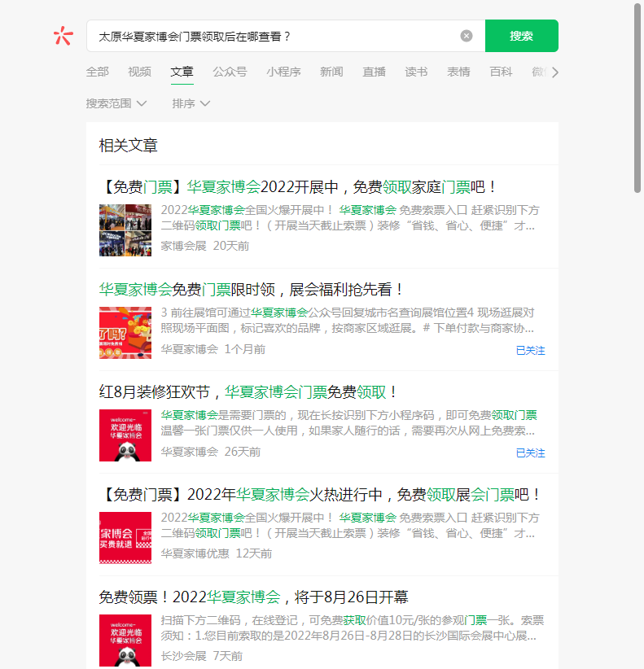Click the green 搜索 button
Viewport: 644px width, 669px height.
[522, 36]
